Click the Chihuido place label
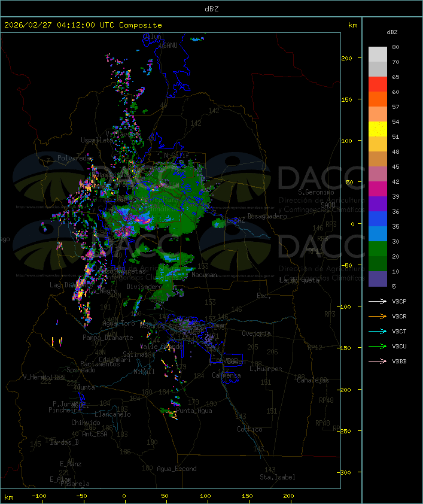Image resolution: width=423 pixels, height=504 pixels. 86,423
